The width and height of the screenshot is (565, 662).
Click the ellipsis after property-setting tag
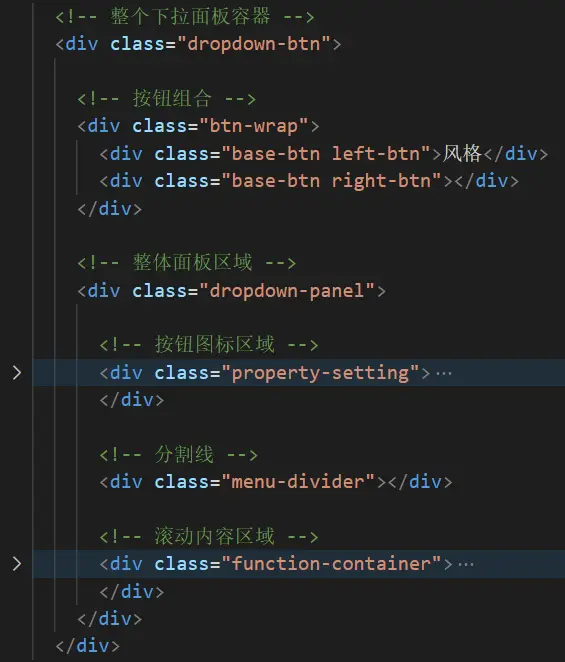click(444, 373)
